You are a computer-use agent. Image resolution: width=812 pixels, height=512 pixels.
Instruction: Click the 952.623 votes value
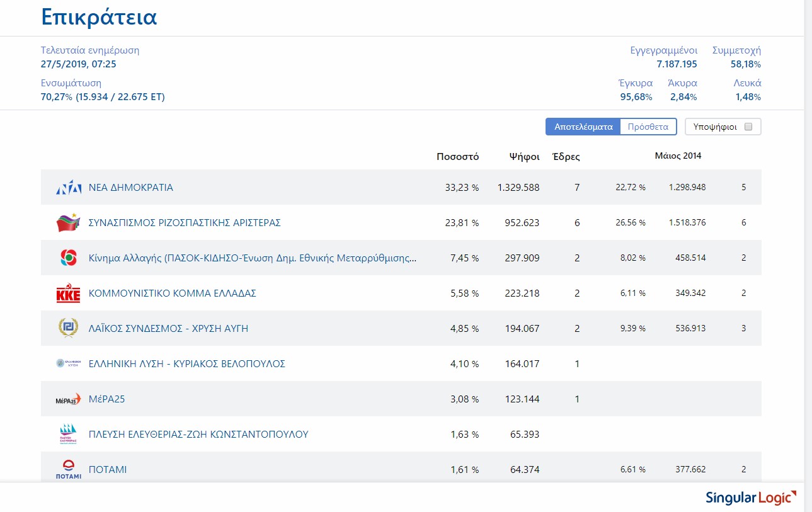pyautogui.click(x=522, y=223)
